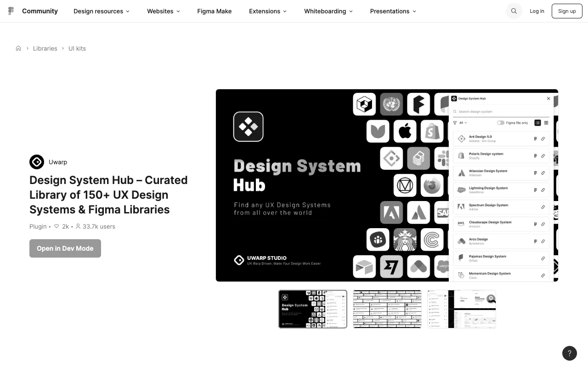The image size is (588, 368).
Task: Click Open in Dev Mode button
Action: (65, 248)
